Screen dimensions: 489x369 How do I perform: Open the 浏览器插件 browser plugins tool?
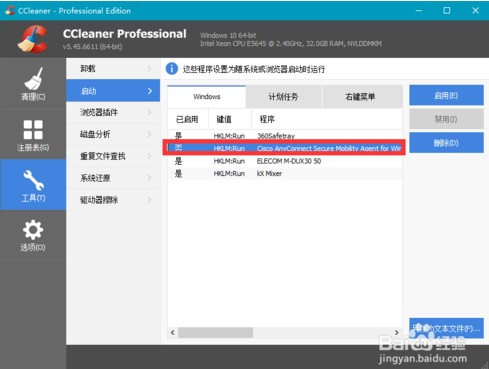[113, 112]
